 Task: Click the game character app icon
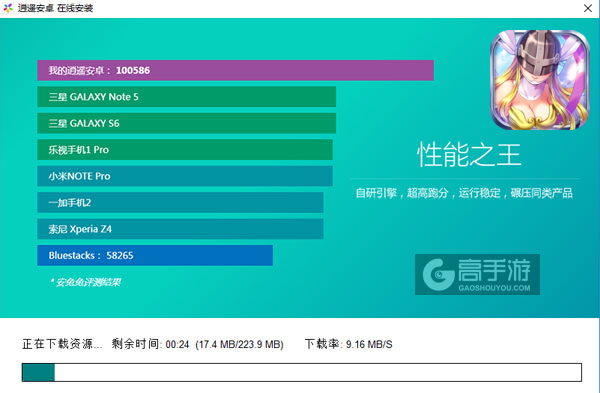pyautogui.click(x=540, y=80)
